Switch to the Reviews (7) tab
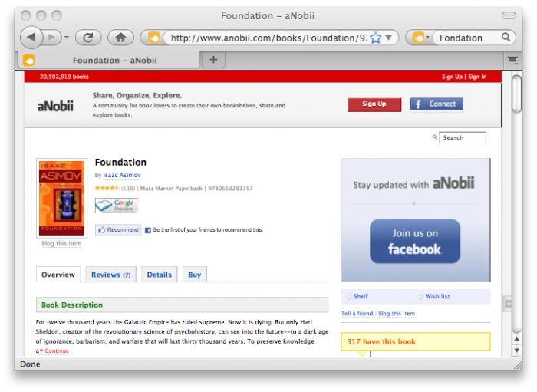The height and width of the screenshot is (392, 537). (110, 275)
